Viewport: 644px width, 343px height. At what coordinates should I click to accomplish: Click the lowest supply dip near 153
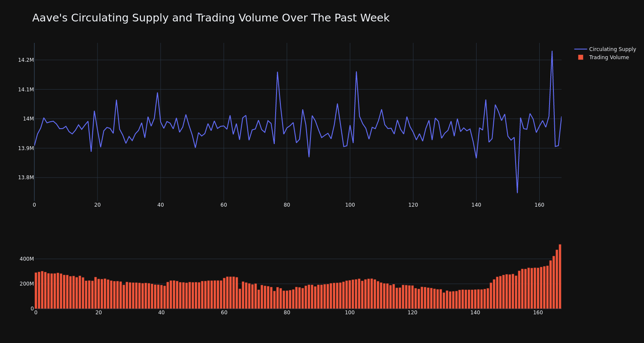[x=517, y=193]
